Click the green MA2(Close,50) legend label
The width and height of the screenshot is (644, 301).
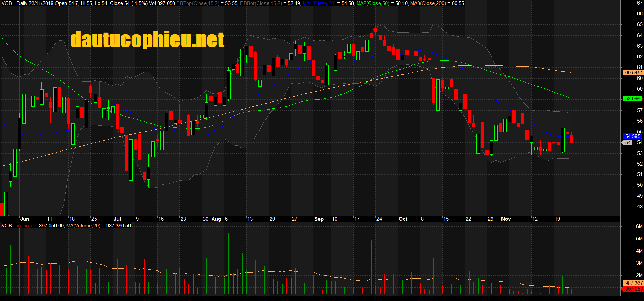pyautogui.click(x=373, y=3)
